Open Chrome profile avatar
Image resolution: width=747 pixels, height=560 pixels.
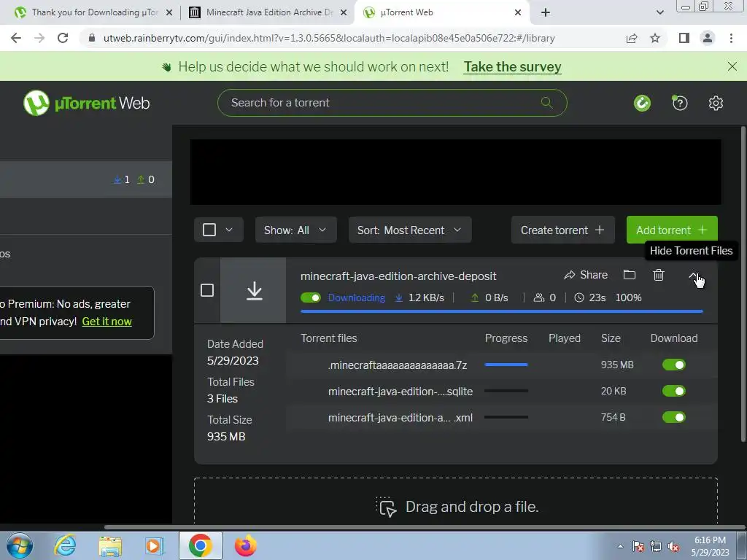708,38
